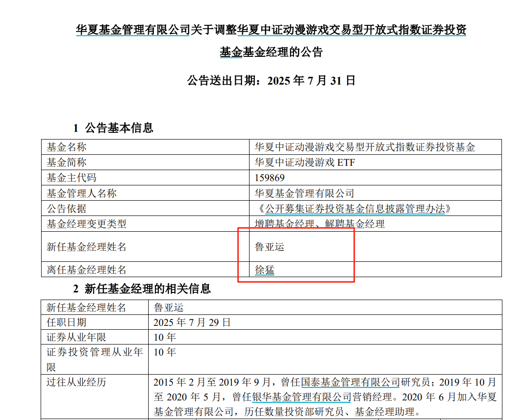The height and width of the screenshot is (420, 522).
Task: Click the value '增聘基金经理、解聘基金经理'
Action: pos(320,224)
